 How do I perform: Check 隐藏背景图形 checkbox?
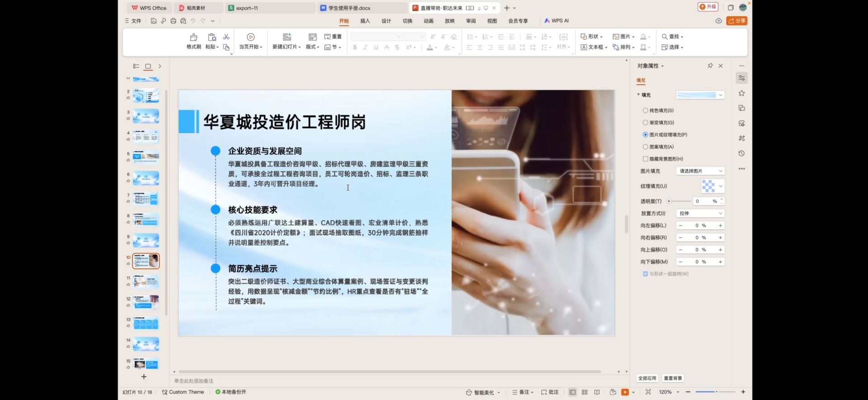tap(645, 159)
